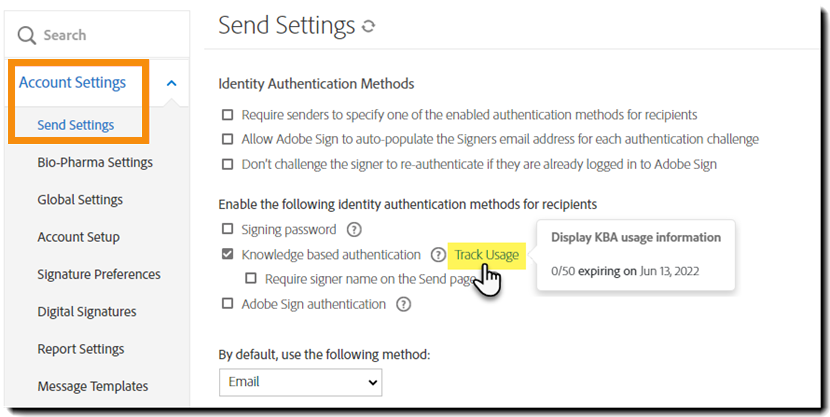The height and width of the screenshot is (417, 830).
Task: Open help icon next to Adobe Sign authentication
Action: tap(403, 304)
